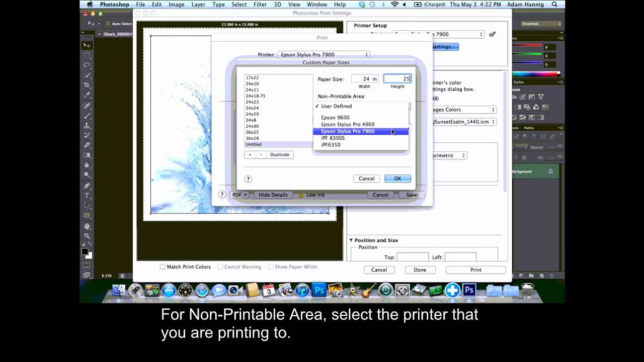Image resolution: width=644 pixels, height=362 pixels.
Task: Select the Path Selection tool
Action: click(87, 206)
